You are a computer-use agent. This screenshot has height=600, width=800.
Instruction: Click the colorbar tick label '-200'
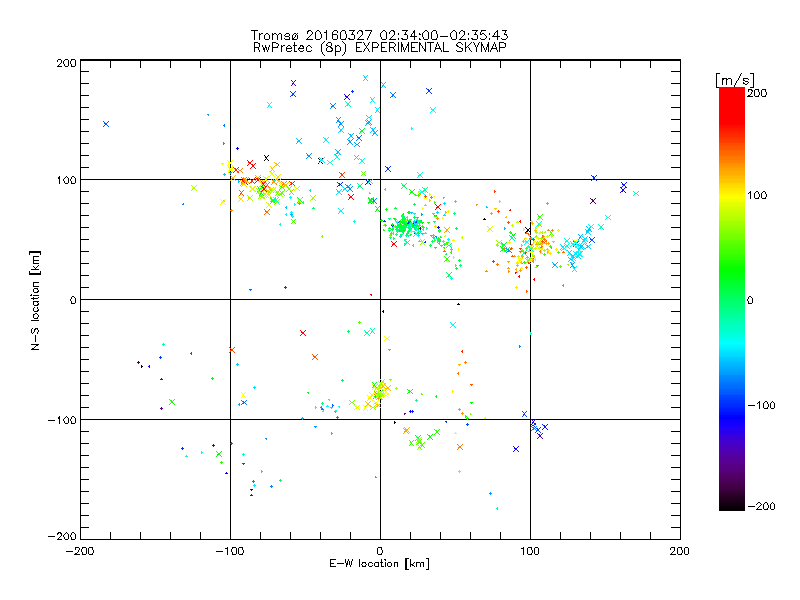point(761,506)
